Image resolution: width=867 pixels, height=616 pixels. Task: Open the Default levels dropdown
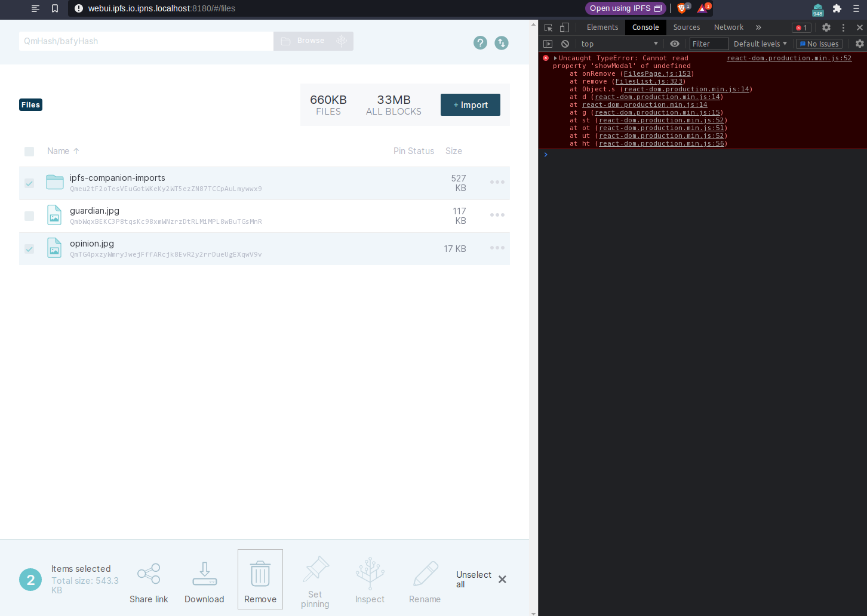(x=760, y=43)
